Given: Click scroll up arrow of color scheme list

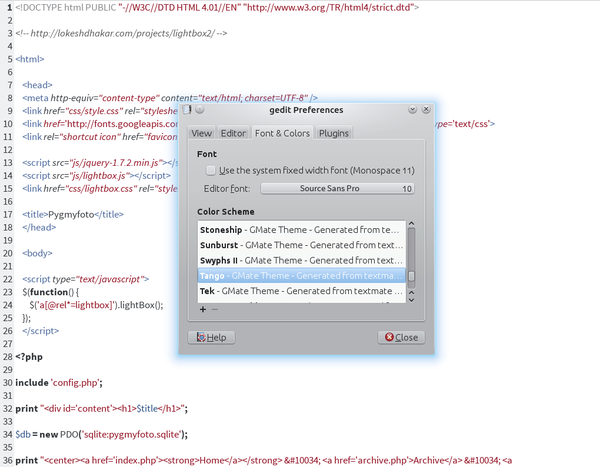Looking at the screenshot, I should 411,224.
